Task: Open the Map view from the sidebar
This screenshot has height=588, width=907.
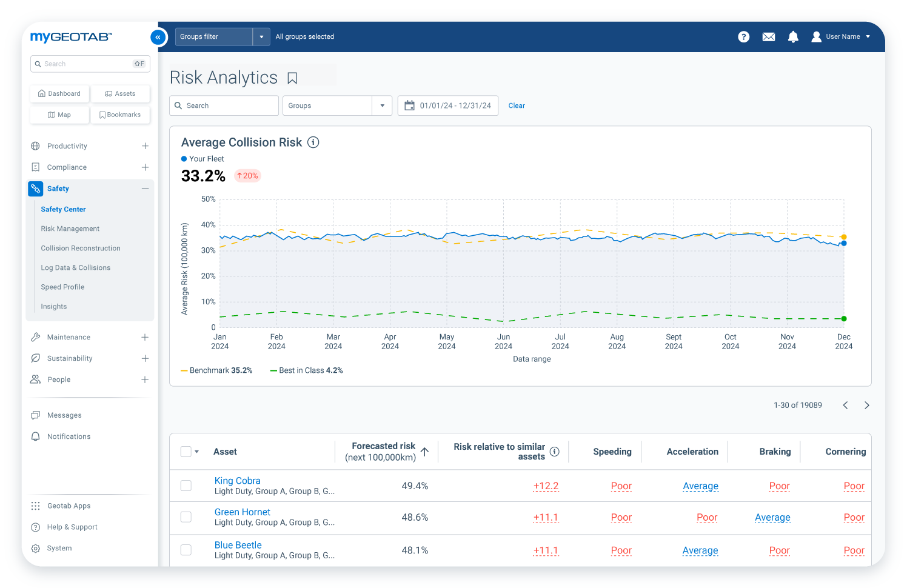Action: tap(59, 115)
